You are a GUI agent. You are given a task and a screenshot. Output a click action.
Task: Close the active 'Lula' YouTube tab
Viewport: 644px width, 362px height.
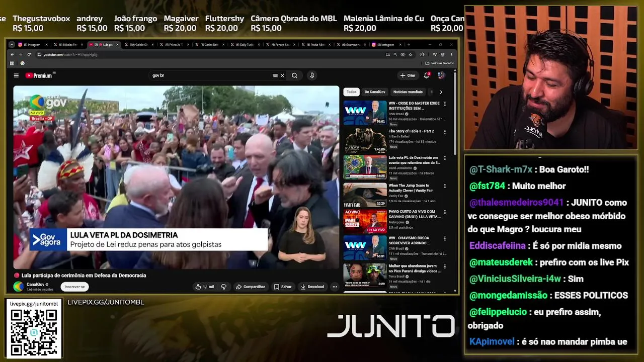[x=117, y=45]
